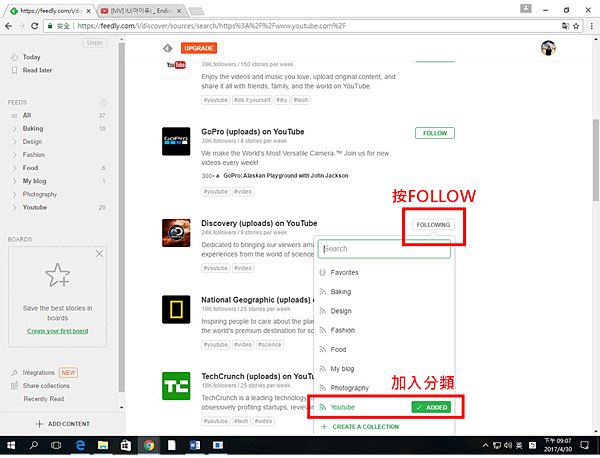
Task: Open the GoPro channel thumbnail
Action: coord(176,141)
